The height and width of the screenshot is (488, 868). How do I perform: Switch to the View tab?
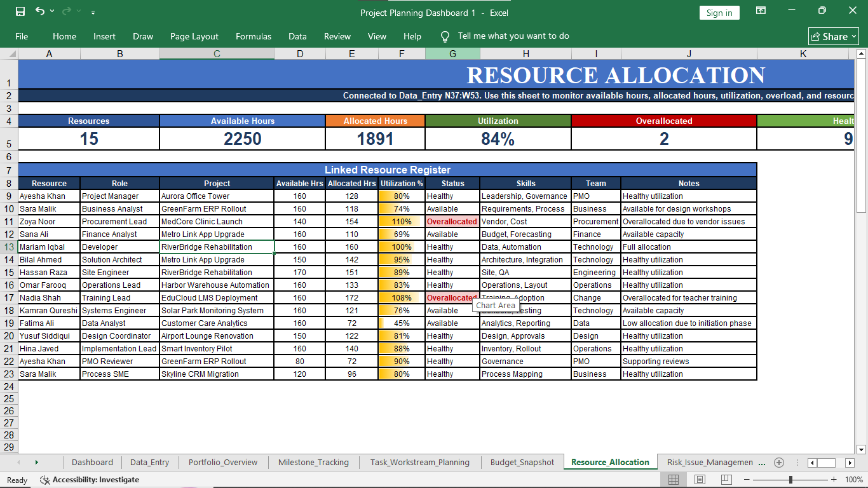tap(377, 36)
